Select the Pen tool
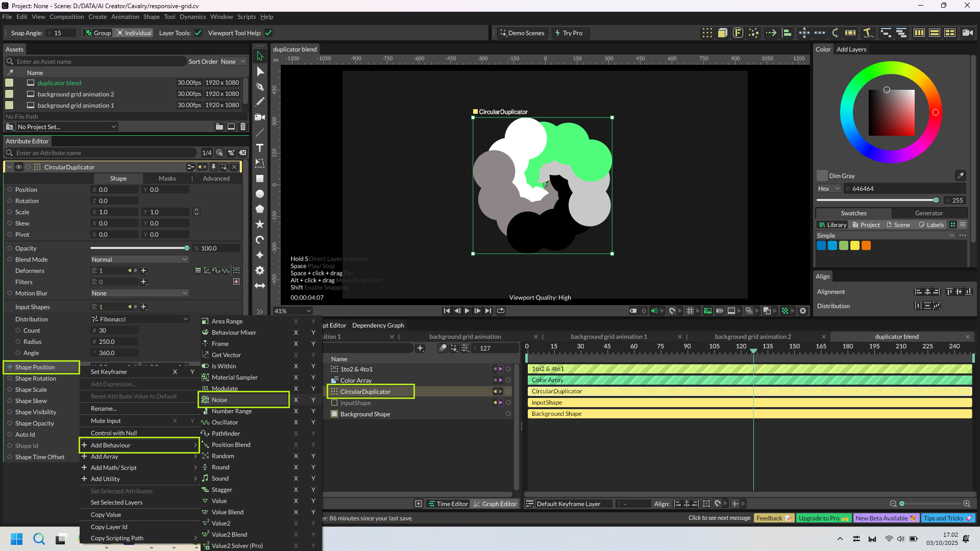The height and width of the screenshot is (551, 980). coord(260,87)
